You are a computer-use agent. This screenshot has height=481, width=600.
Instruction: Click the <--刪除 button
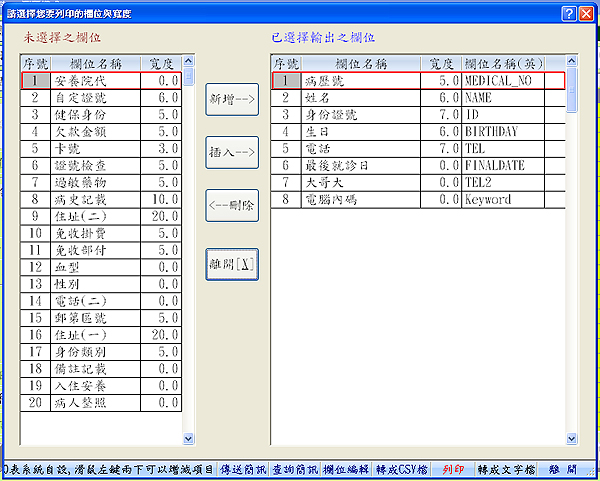pyautogui.click(x=232, y=207)
